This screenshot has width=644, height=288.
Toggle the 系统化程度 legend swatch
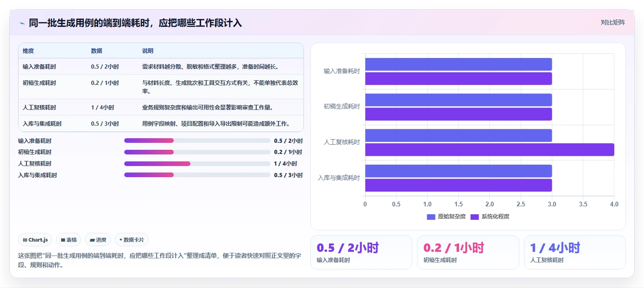coord(474,217)
